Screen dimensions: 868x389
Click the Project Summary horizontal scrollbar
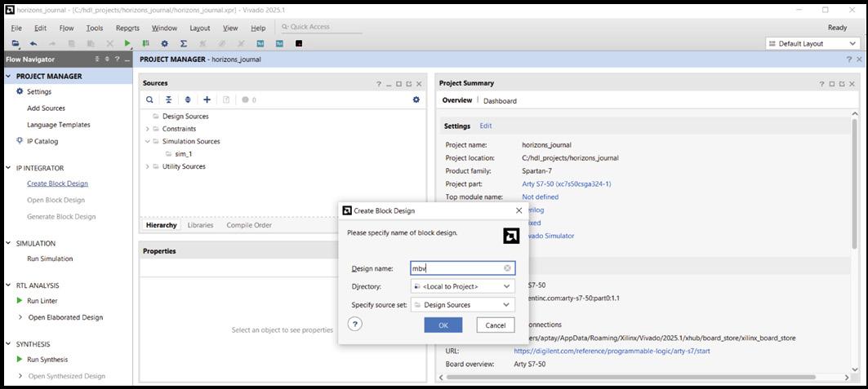coord(631,378)
